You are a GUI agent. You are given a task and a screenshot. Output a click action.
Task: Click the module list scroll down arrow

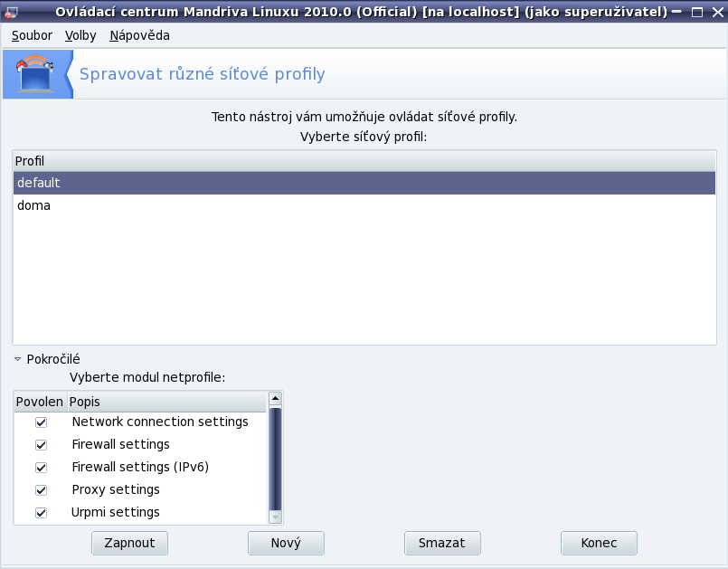click(x=275, y=517)
